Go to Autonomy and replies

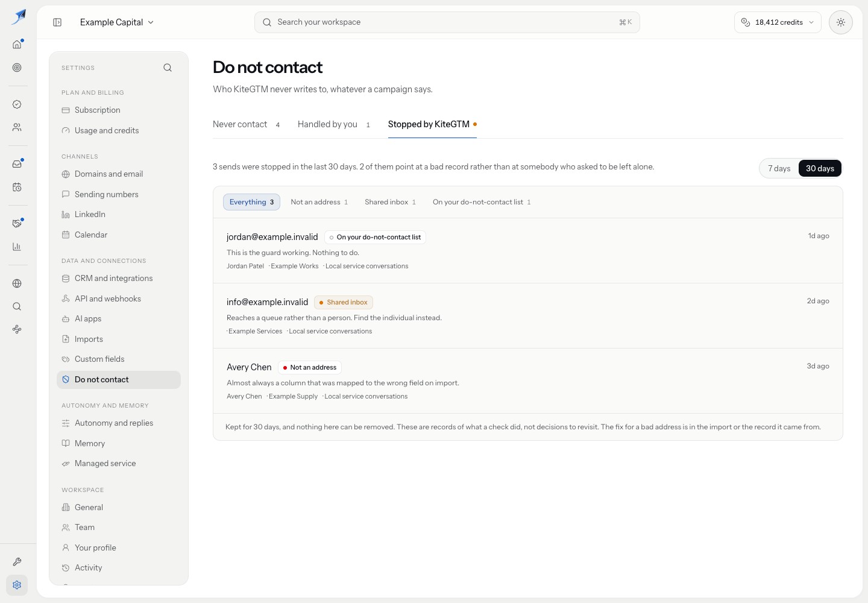(x=119, y=423)
